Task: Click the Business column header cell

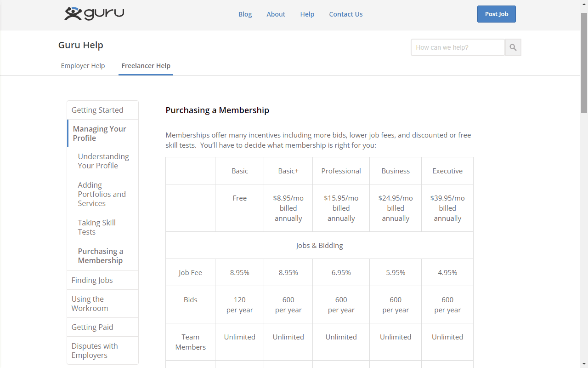Action: [396, 171]
